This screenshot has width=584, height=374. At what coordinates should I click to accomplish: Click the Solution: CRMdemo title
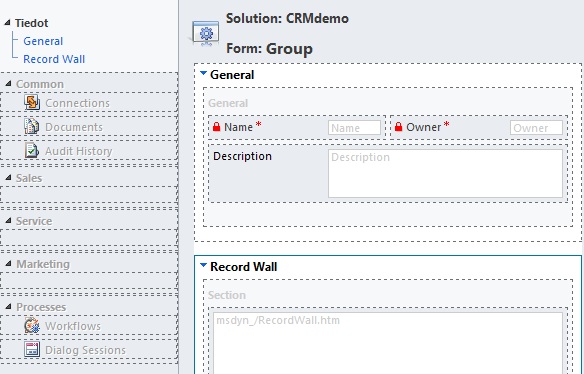coord(287,18)
